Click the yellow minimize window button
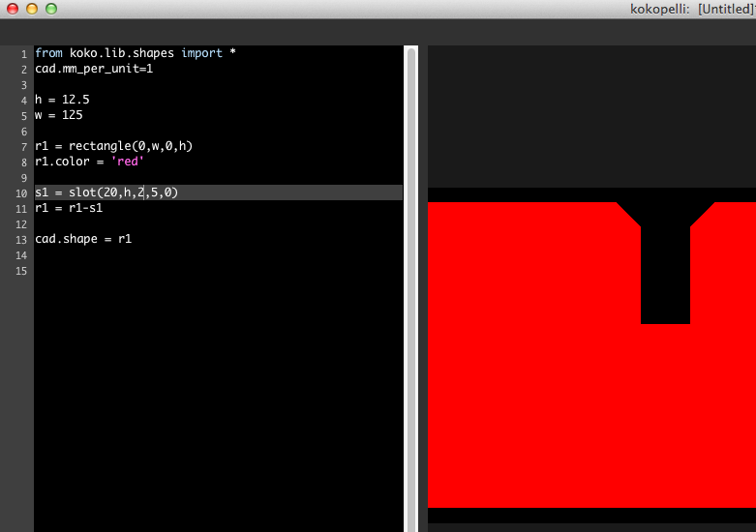756x532 pixels. pos(32,9)
